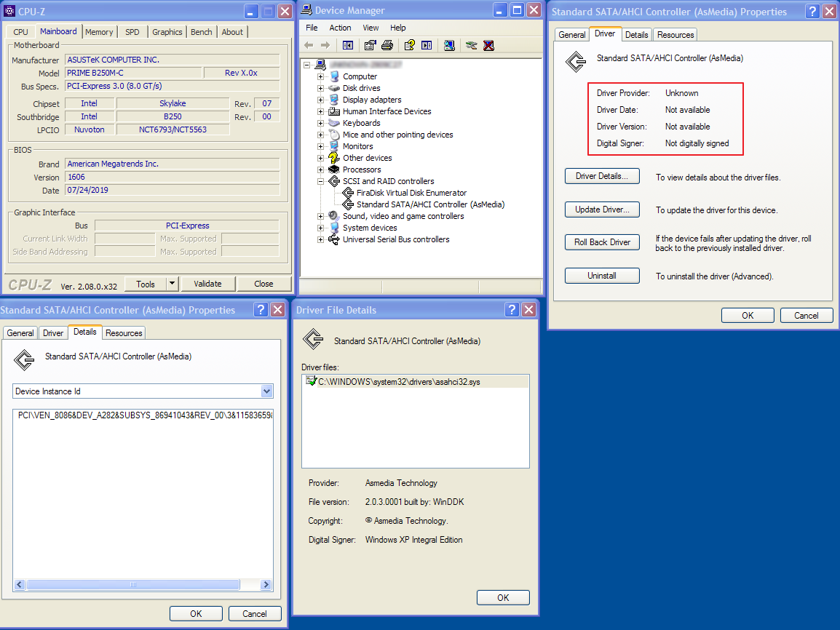
Task: Click the asahci32.sys driver file icon
Action: click(x=311, y=381)
